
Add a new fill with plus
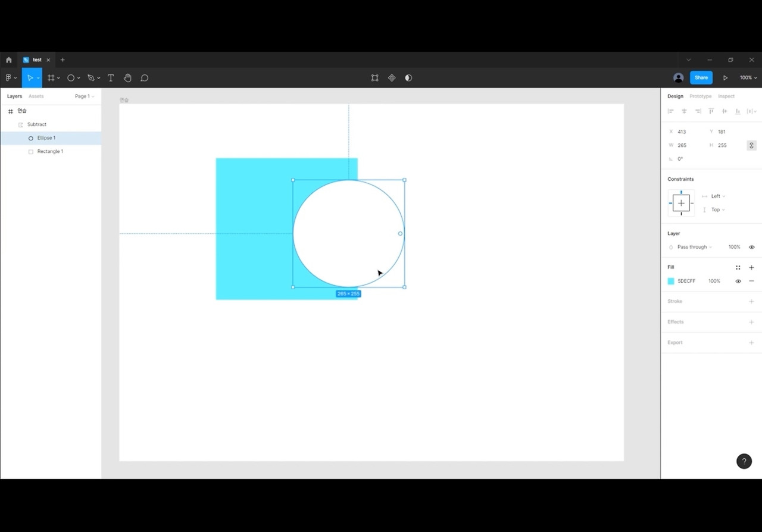tap(751, 268)
